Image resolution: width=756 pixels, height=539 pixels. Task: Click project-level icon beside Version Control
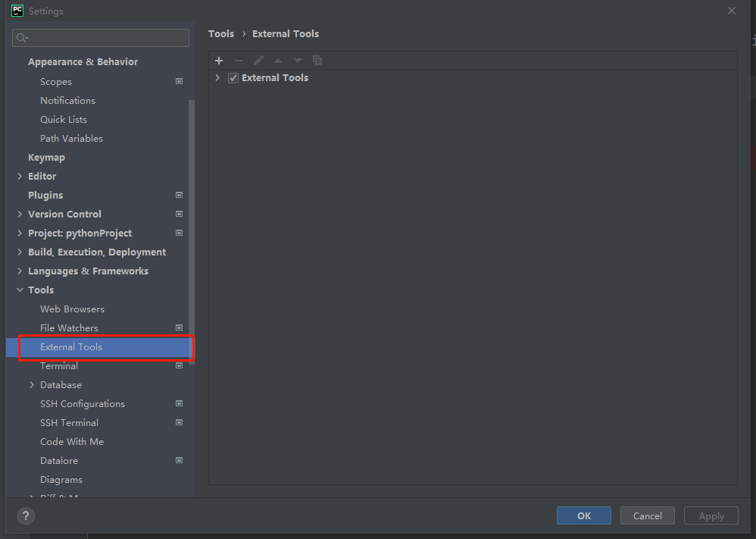tap(179, 214)
